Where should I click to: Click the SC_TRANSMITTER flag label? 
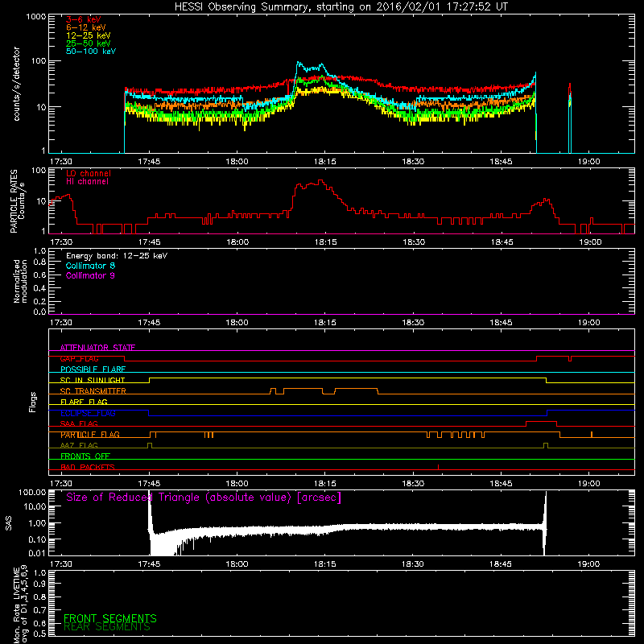[93, 391]
